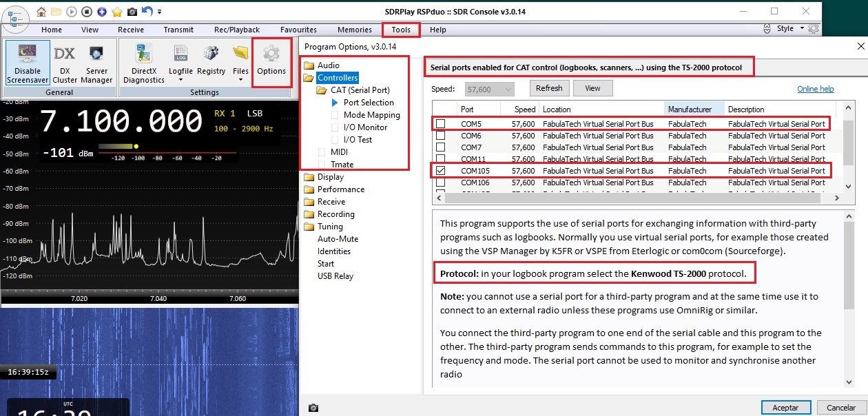Viewport: 868px width, 416px height.
Task: Click the blue plus icon in quick access toolbar
Action: click(x=102, y=12)
